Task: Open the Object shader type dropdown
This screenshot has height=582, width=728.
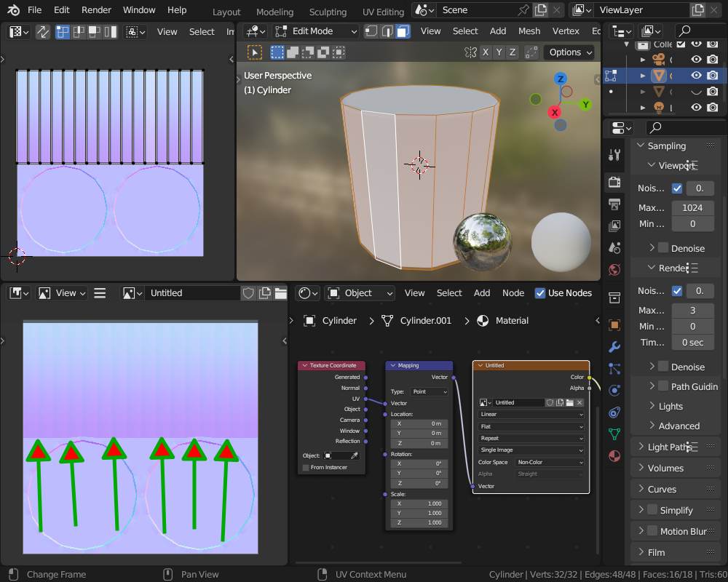Action: [x=360, y=293]
